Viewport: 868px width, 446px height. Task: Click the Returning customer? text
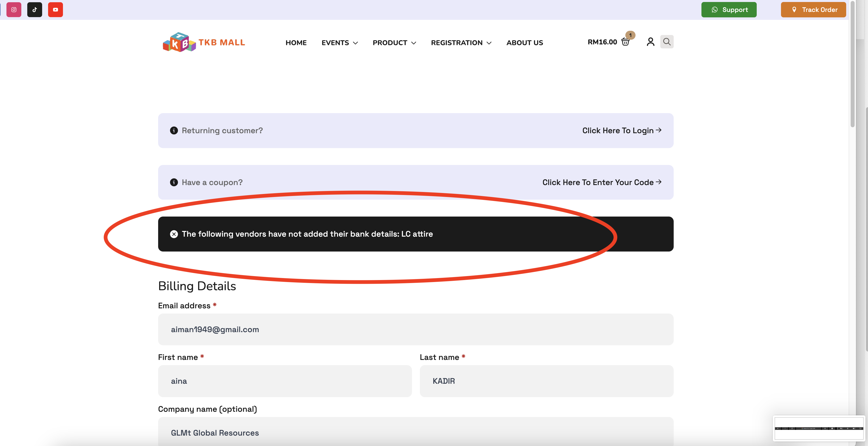pyautogui.click(x=222, y=130)
